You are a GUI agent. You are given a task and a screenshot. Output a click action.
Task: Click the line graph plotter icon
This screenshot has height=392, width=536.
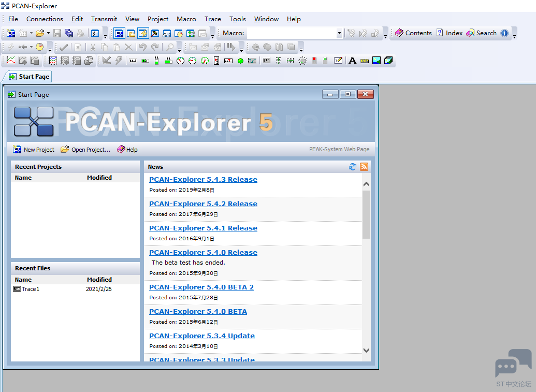tap(11, 61)
